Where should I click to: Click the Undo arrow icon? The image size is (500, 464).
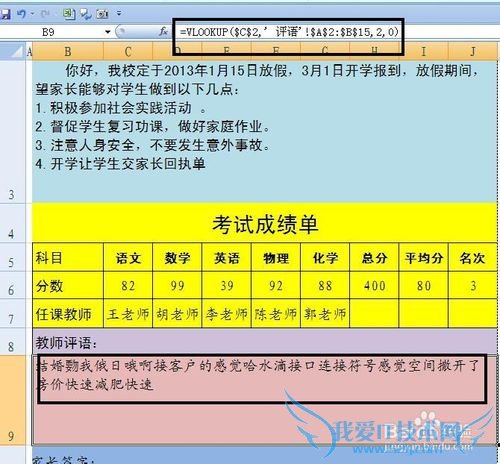[22, 14]
